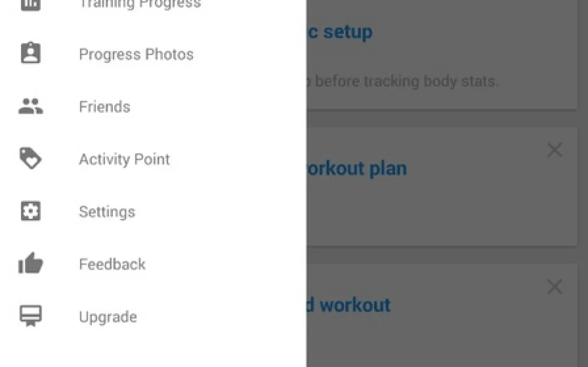
Task: Tap the Activity Point heart-tag icon
Action: [x=31, y=158]
